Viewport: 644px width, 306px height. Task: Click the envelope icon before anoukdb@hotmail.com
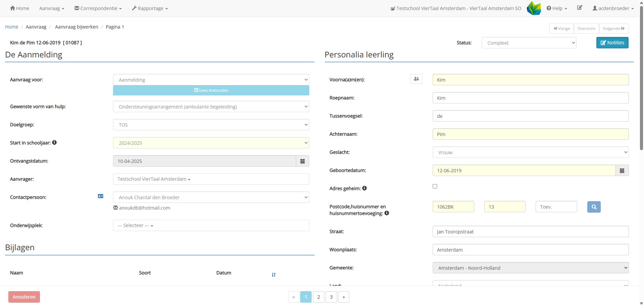pos(115,208)
